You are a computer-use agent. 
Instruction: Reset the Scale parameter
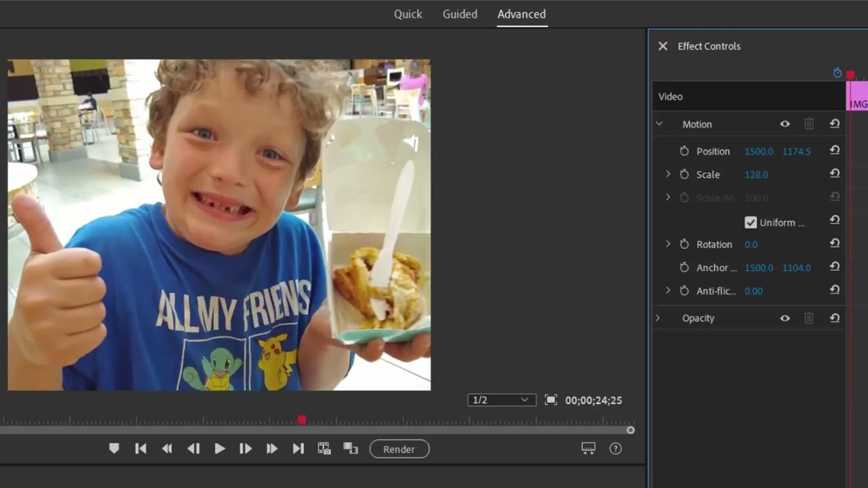coord(835,174)
